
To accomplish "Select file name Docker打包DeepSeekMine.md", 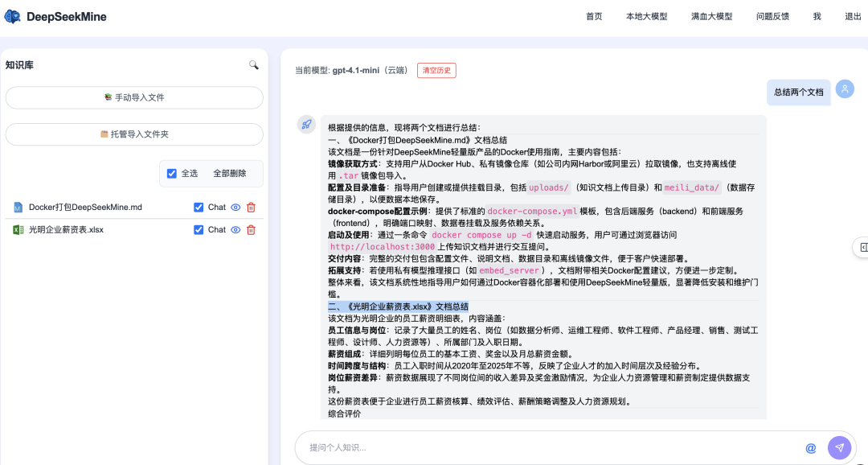I will pyautogui.click(x=86, y=208).
